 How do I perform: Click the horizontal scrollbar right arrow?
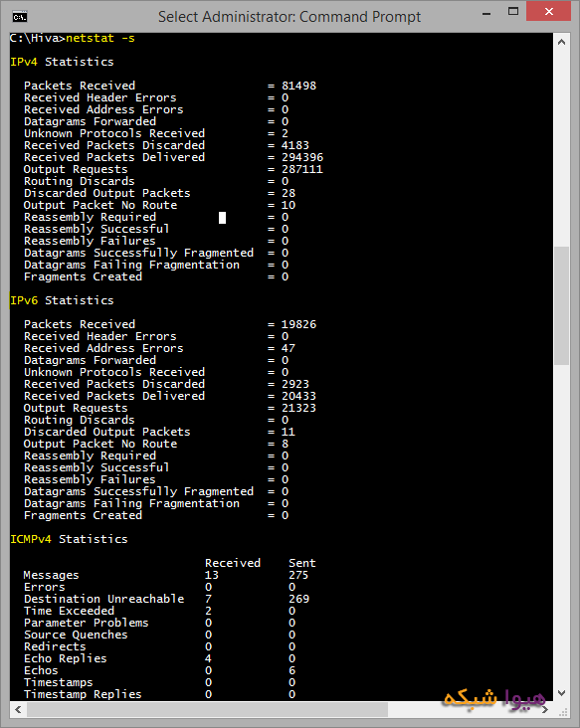tap(545, 709)
